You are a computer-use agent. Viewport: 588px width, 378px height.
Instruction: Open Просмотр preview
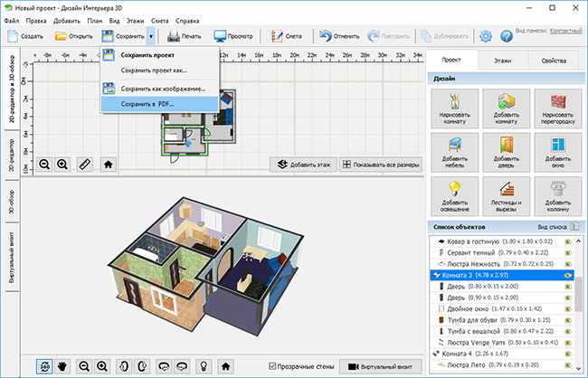tap(233, 36)
